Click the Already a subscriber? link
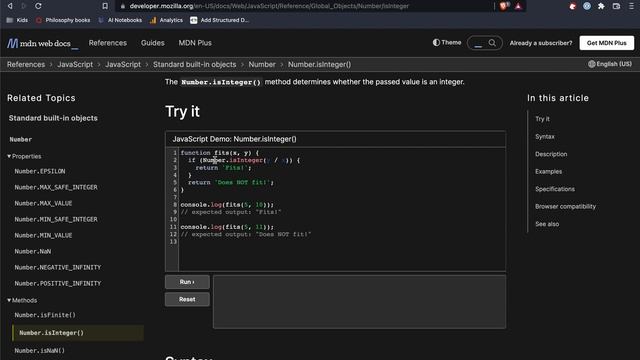Screen dimensions: 640x360 541,43
